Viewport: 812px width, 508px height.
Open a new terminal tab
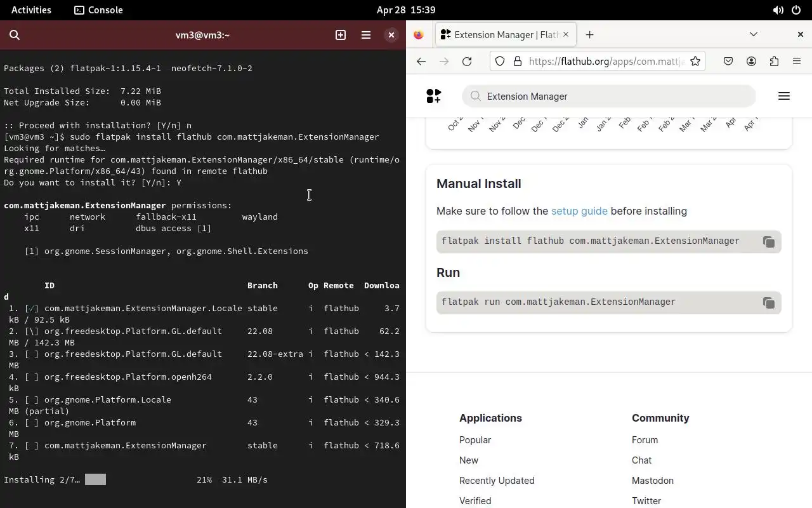click(341, 35)
